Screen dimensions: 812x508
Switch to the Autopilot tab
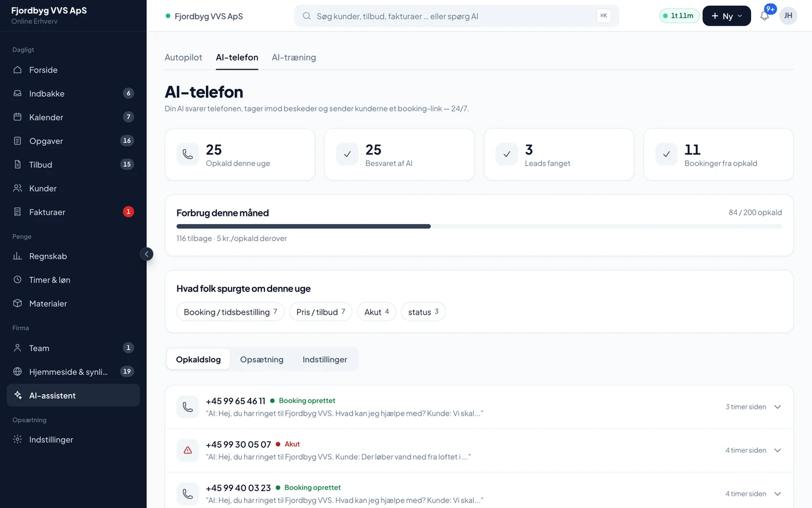point(183,57)
